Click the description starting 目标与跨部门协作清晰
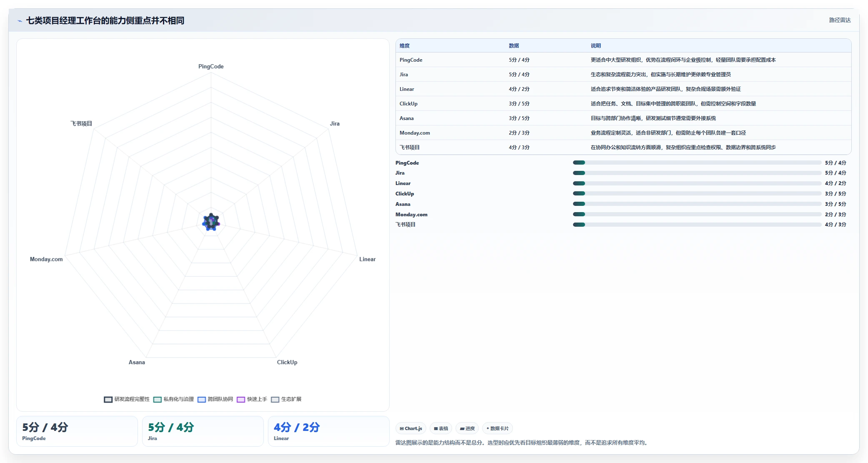Image resolution: width=868 pixels, height=463 pixels. (653, 118)
